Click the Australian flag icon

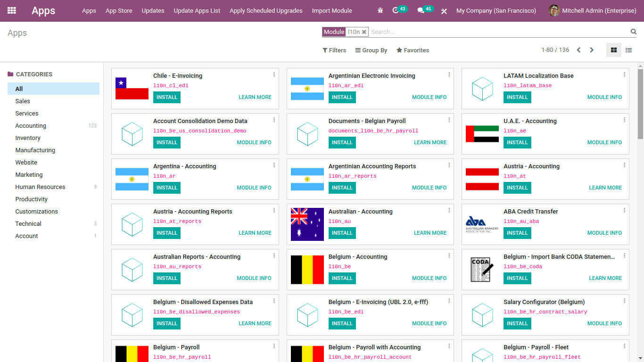[x=307, y=224]
